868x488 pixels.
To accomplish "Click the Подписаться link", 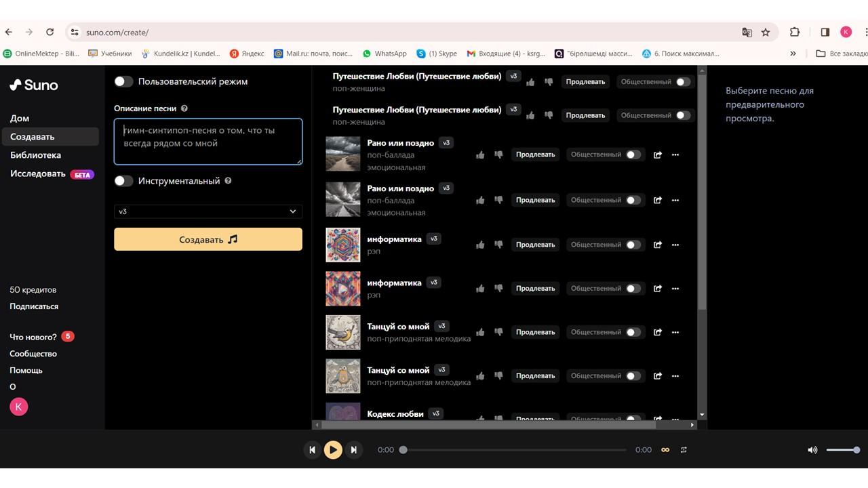I will pyautogui.click(x=34, y=306).
